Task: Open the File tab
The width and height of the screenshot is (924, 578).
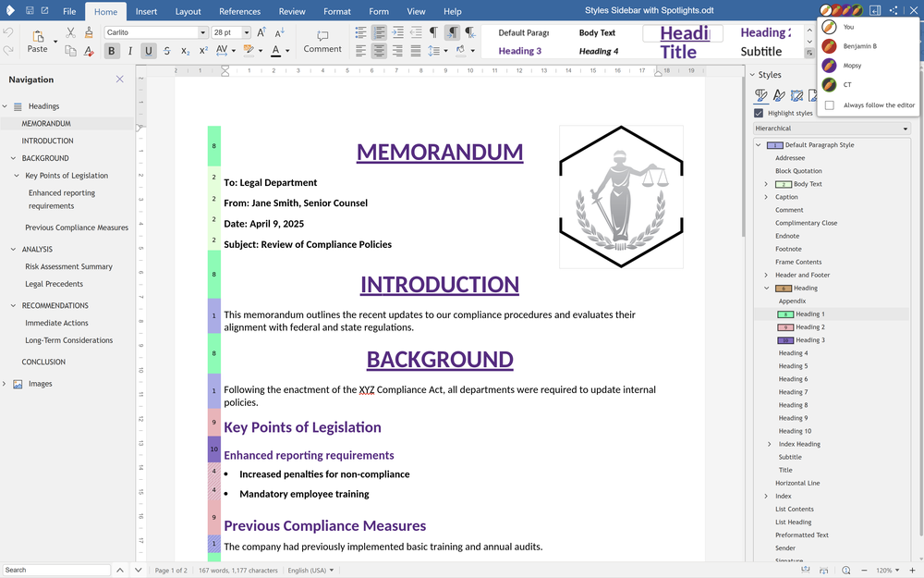Action: pos(69,11)
